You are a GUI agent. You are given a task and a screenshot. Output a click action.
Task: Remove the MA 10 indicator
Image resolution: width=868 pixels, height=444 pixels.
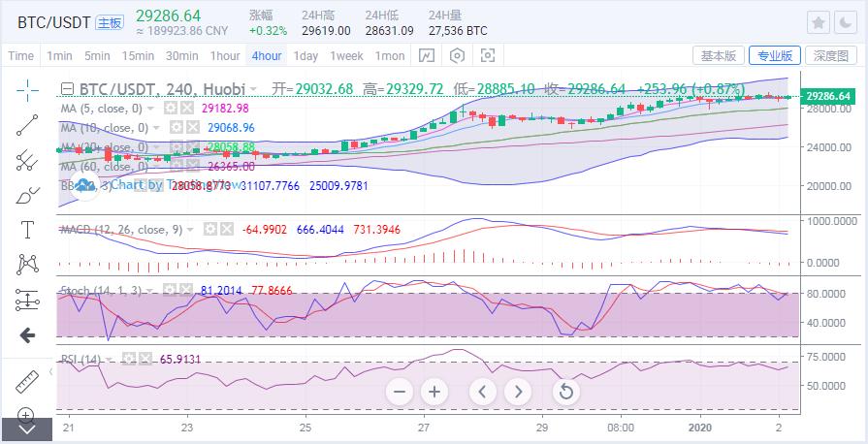[x=193, y=128]
